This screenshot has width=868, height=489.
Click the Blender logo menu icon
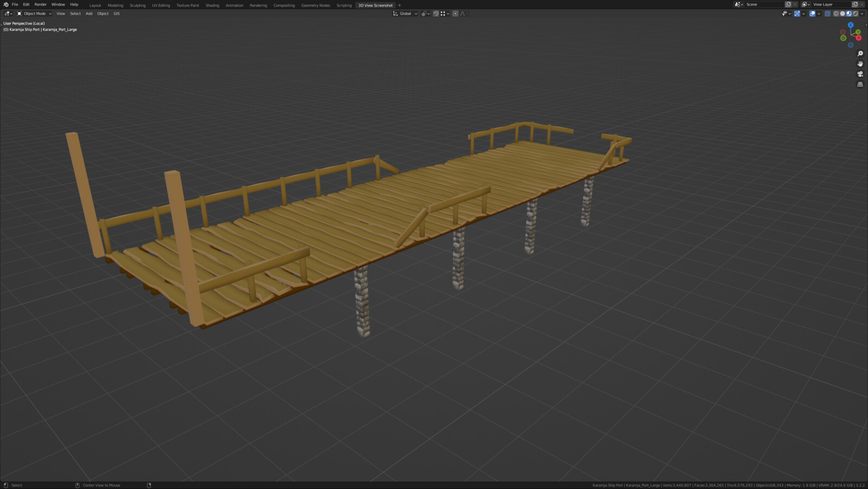[x=6, y=4]
